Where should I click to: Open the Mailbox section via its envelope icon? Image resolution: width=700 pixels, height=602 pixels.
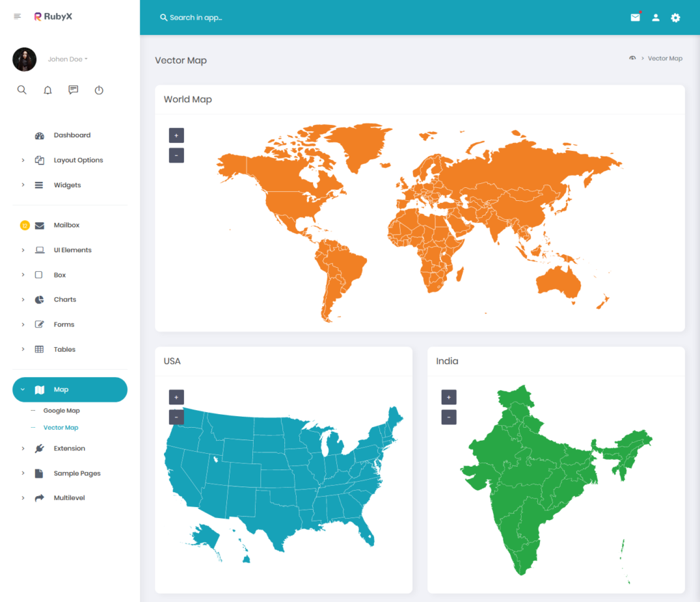[38, 225]
